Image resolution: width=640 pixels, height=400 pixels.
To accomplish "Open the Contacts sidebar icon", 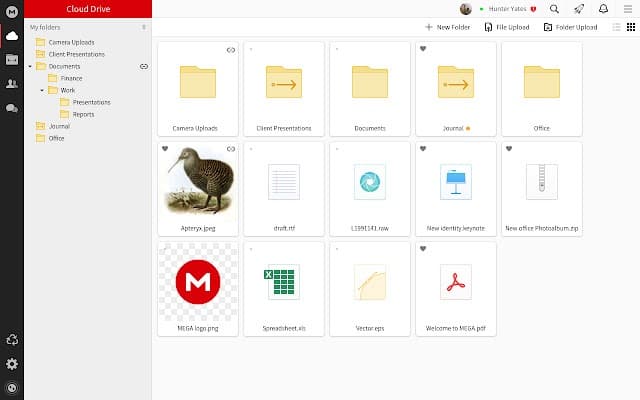I will [12, 84].
